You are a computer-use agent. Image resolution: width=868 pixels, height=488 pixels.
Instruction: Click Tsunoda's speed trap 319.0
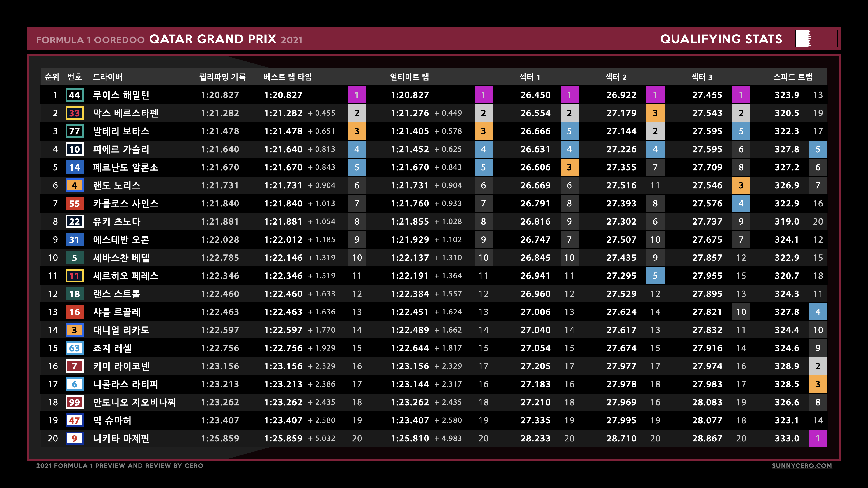pos(787,222)
